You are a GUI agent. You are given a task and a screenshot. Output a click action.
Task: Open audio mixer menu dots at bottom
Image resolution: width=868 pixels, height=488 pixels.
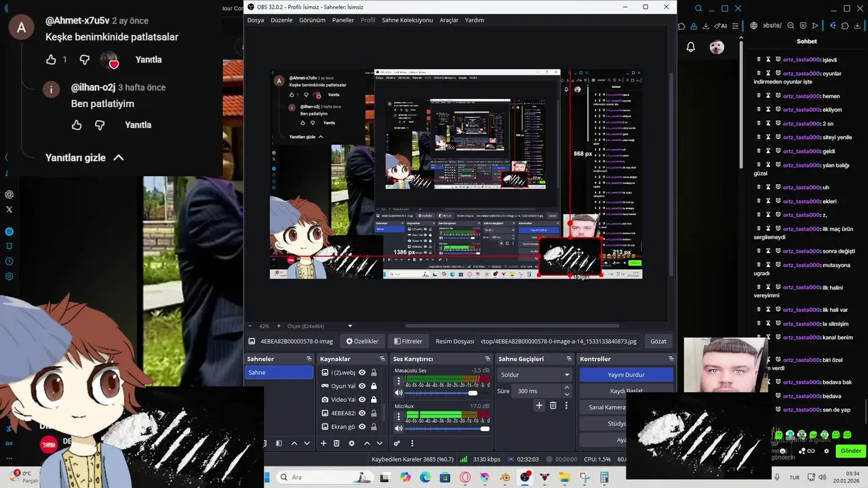pos(412,443)
